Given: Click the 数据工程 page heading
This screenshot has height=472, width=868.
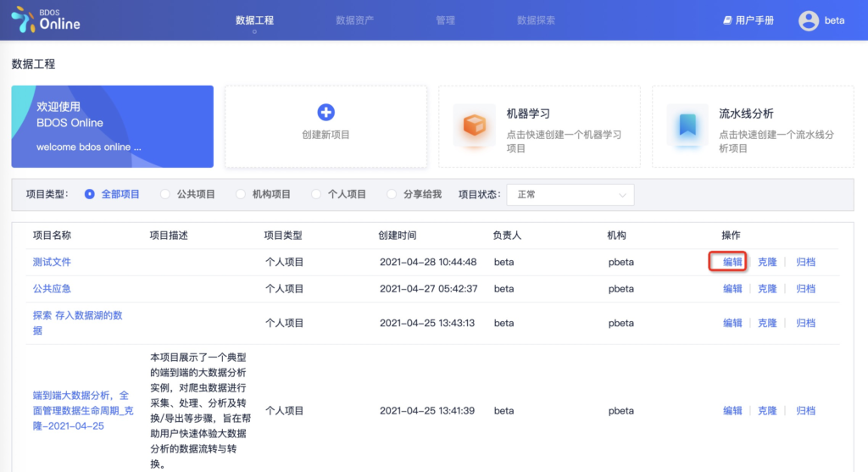Looking at the screenshot, I should [x=33, y=64].
